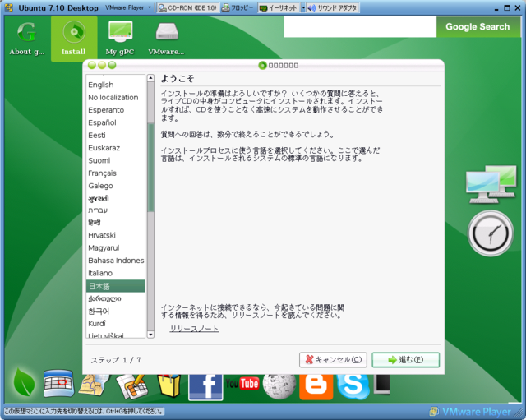Click the floppy (フロッピー) device button
Viewport: 526px width, 420px height.
coord(238,7)
